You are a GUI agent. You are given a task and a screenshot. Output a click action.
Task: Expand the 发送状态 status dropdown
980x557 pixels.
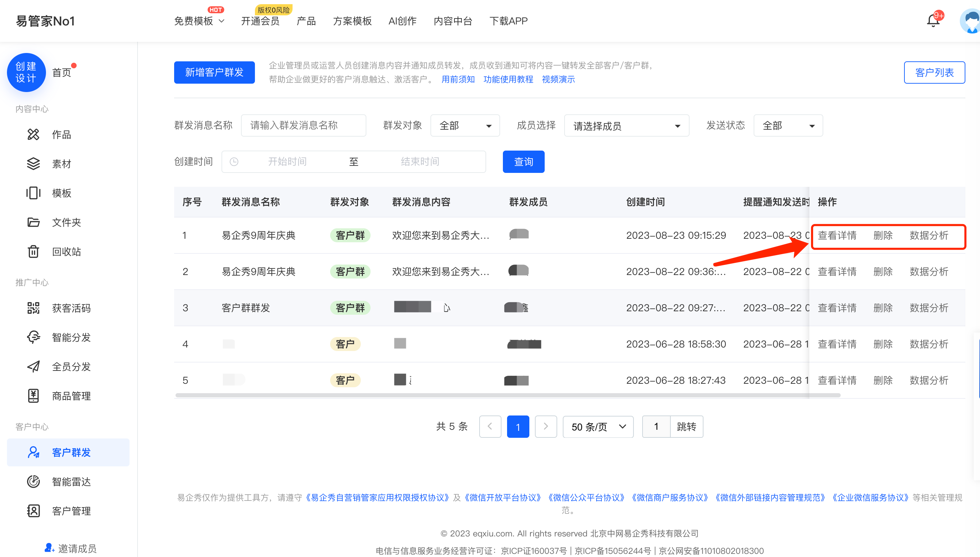pyautogui.click(x=788, y=125)
